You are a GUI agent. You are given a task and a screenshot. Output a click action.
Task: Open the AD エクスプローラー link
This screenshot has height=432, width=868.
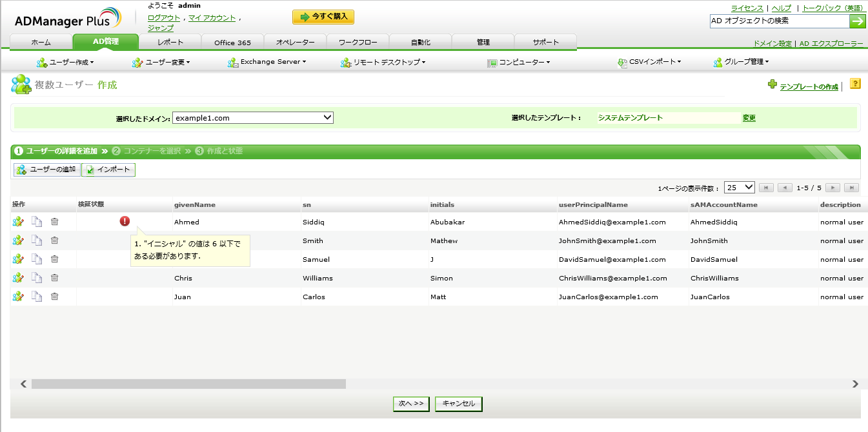tap(831, 44)
